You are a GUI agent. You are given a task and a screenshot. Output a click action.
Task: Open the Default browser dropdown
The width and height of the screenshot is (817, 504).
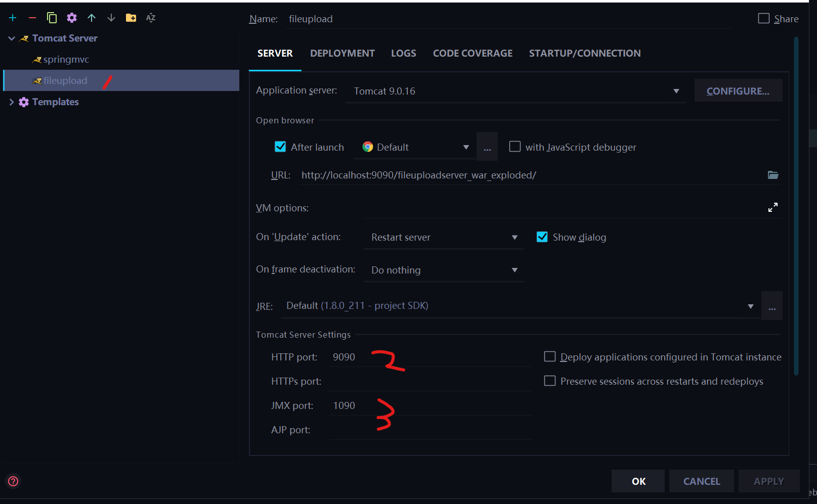415,147
